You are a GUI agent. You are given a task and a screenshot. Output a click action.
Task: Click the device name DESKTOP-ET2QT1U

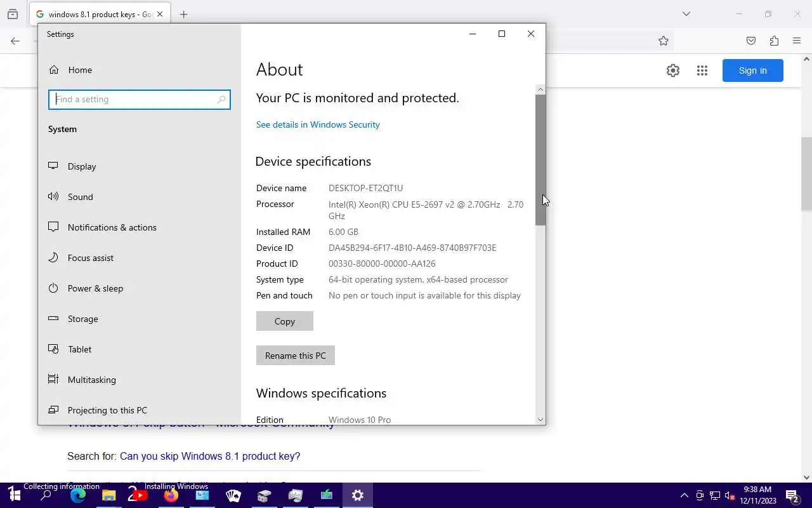click(365, 188)
